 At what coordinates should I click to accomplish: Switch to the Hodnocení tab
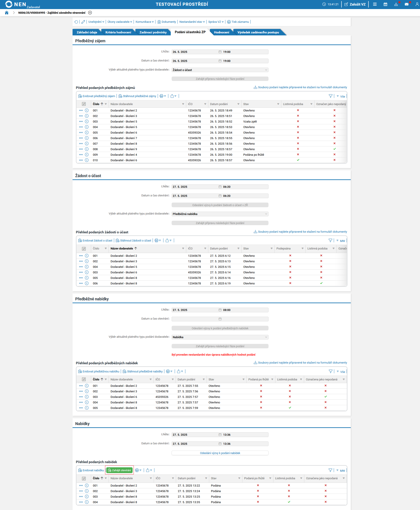point(221,32)
